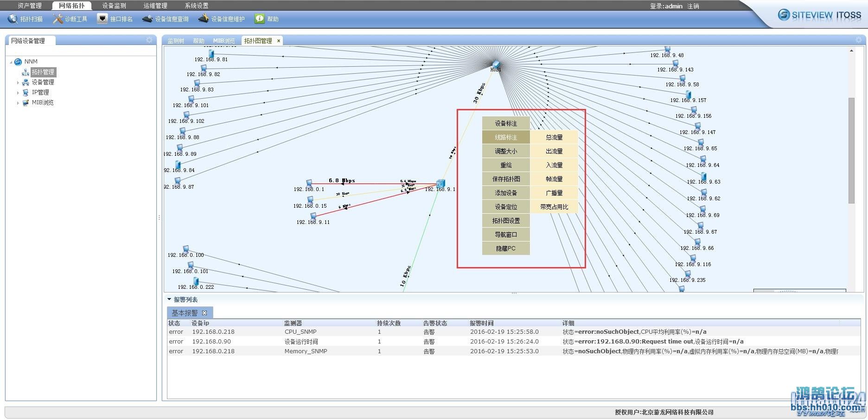This screenshot has width=868, height=420.
Task: Click the 设备信息维护 icon
Action: tap(203, 19)
